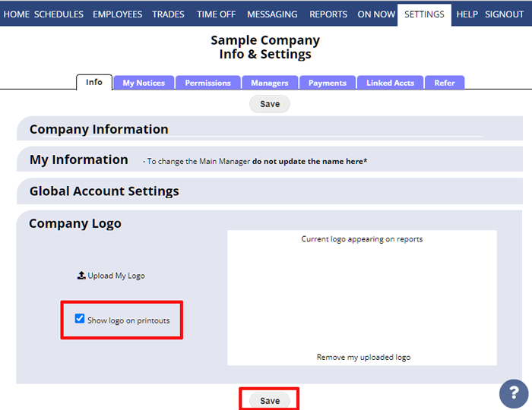The height and width of the screenshot is (410, 532).
Task: Switch to the My Notices tab
Action: pos(144,83)
